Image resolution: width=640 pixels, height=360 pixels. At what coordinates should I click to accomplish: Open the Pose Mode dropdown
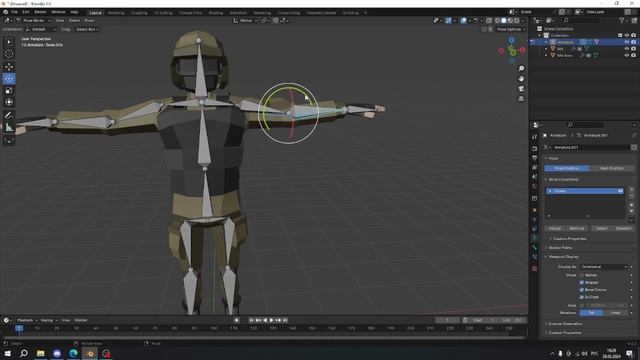pyautogui.click(x=33, y=20)
